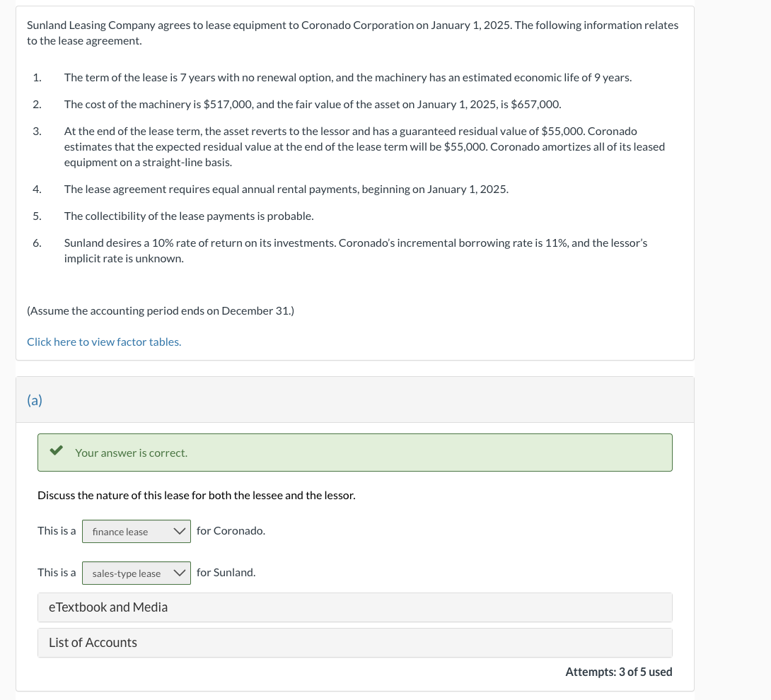Image resolution: width=771 pixels, height=700 pixels.
Task: Expand the eTextbook and Media section
Action: (355, 607)
